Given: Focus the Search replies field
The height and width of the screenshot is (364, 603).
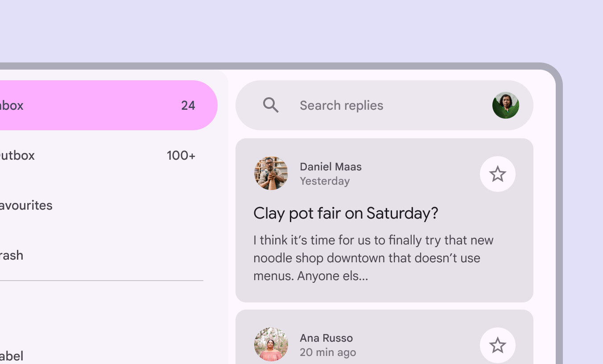Looking at the screenshot, I should point(341,105).
